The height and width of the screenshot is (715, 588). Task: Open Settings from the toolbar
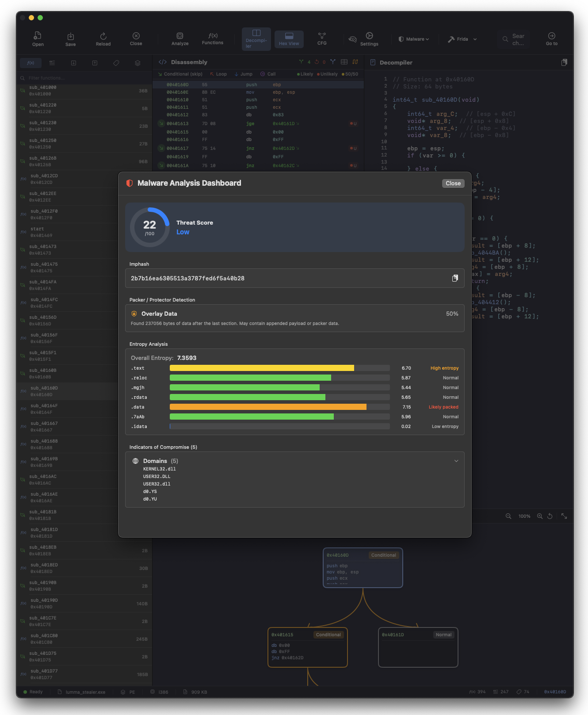[x=369, y=39]
